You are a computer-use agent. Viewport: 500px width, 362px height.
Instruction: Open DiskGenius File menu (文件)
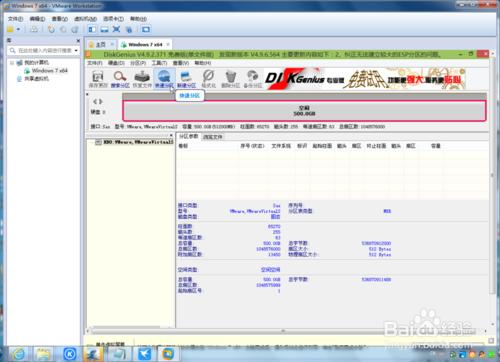(x=95, y=63)
